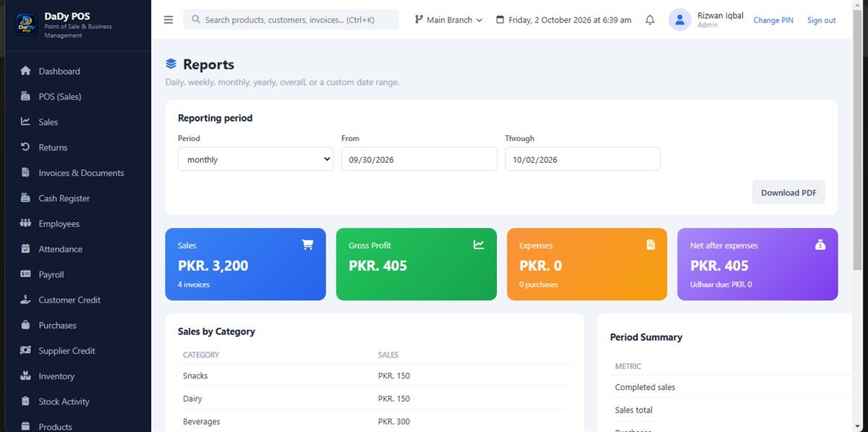Click the Cash Register icon
Image resolution: width=868 pixels, height=432 pixels.
pos(26,198)
